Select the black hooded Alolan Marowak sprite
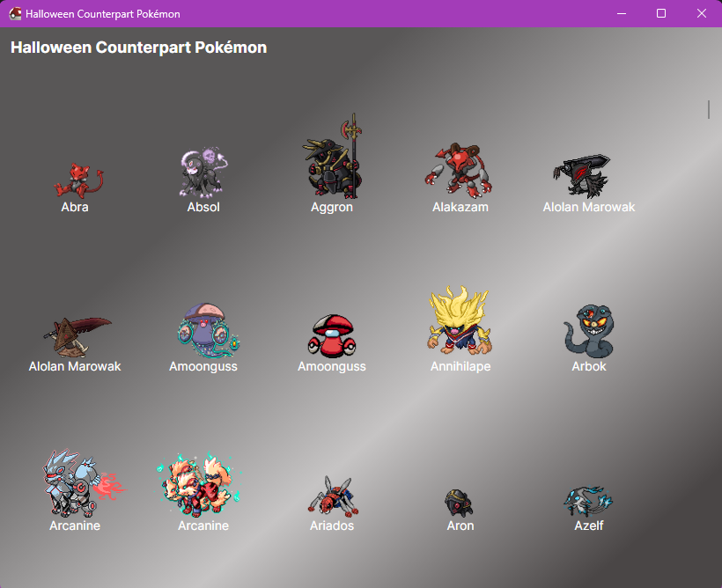Image resolution: width=722 pixels, height=588 pixels. (581, 176)
